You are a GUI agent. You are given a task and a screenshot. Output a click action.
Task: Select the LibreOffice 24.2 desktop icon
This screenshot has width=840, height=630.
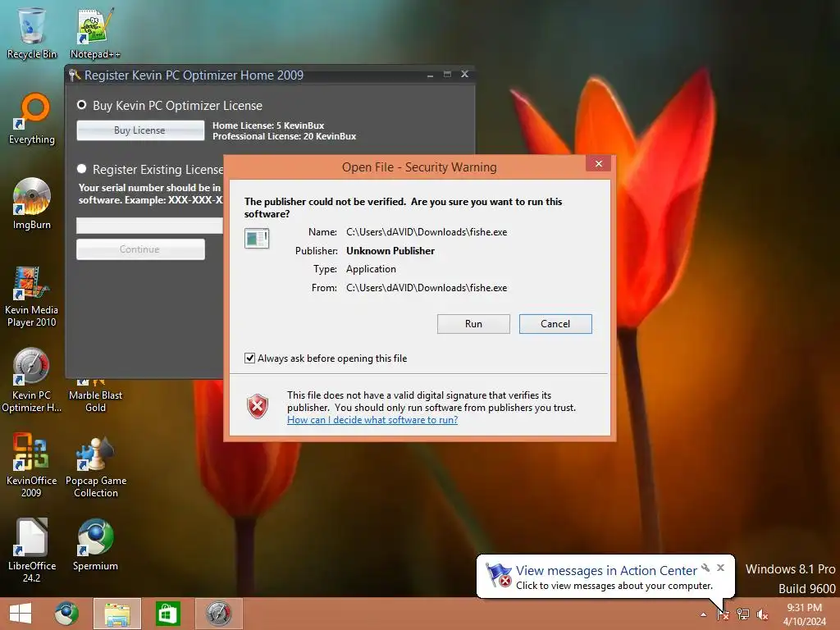coord(32,550)
